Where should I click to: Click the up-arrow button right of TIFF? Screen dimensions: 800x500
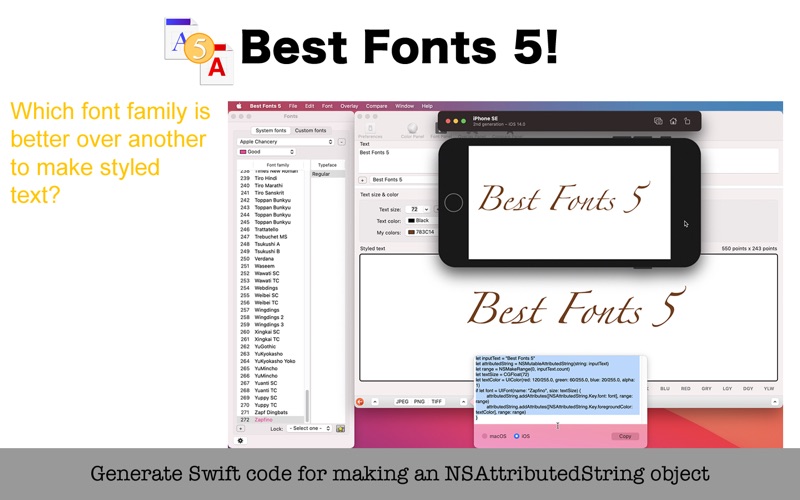(x=463, y=402)
